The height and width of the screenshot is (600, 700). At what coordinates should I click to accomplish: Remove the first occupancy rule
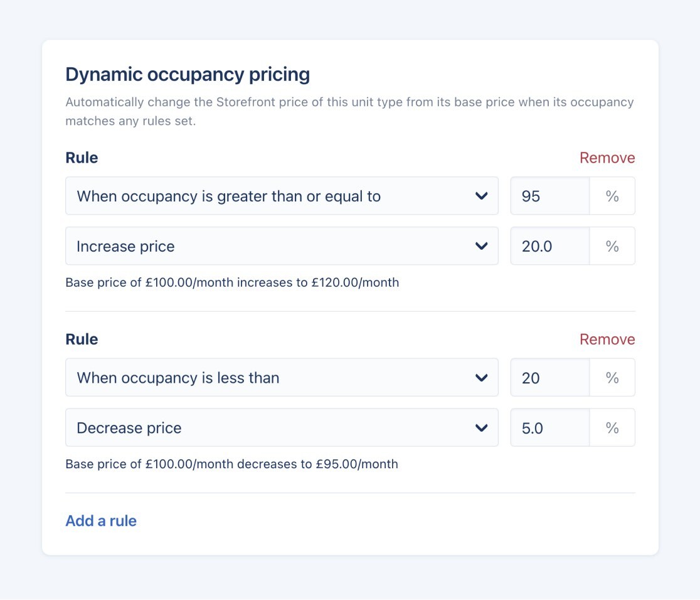tap(607, 158)
